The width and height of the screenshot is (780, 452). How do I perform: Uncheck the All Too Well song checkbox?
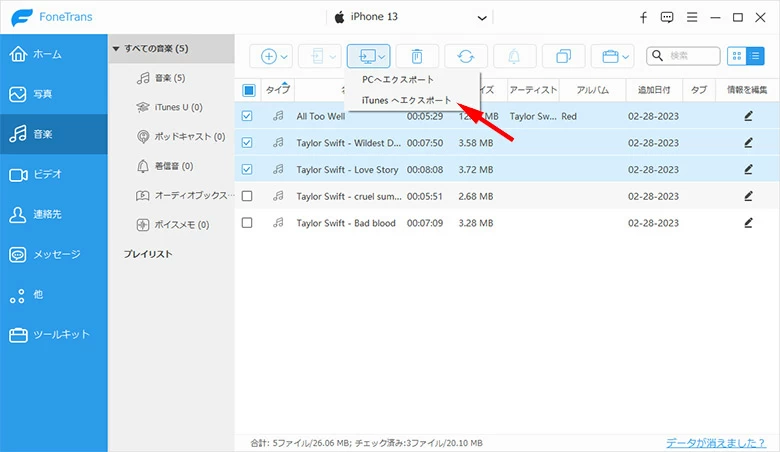(247, 116)
